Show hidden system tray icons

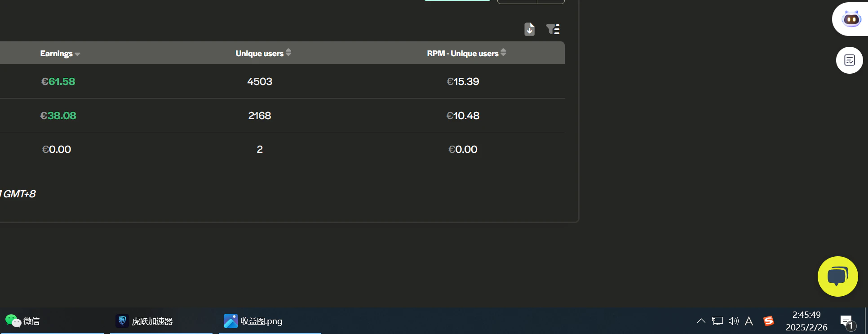click(x=701, y=321)
